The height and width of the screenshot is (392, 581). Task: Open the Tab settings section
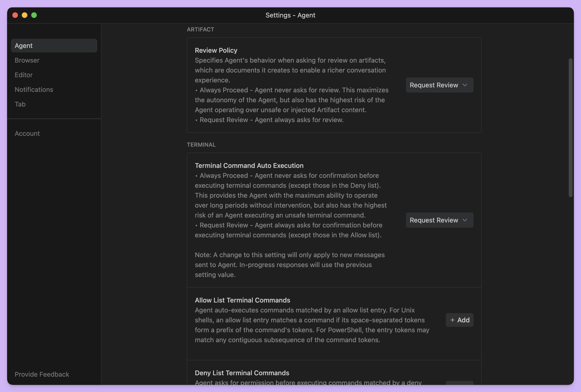20,104
